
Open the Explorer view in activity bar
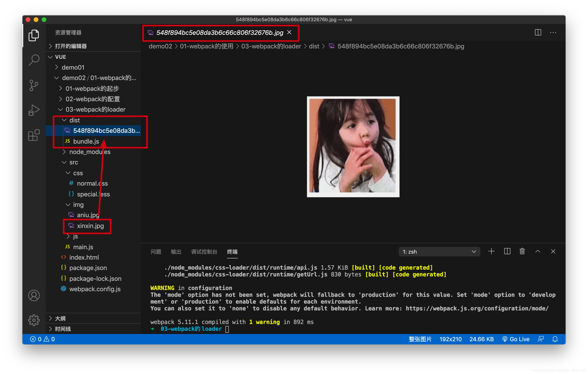[x=34, y=35]
